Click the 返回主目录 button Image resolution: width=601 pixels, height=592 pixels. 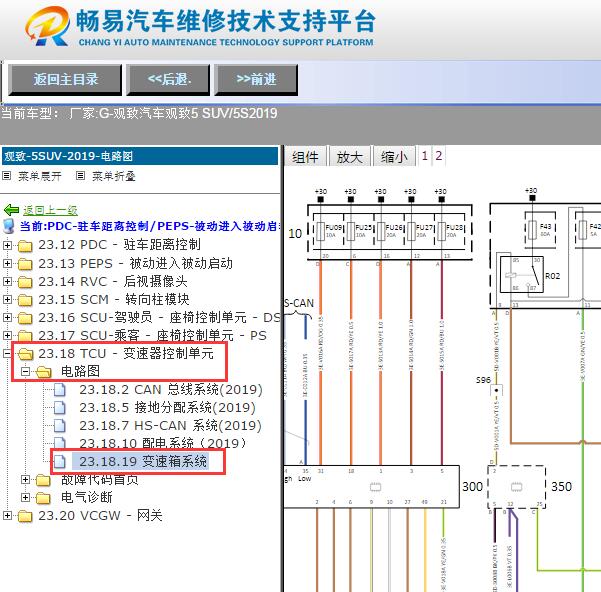(65, 80)
